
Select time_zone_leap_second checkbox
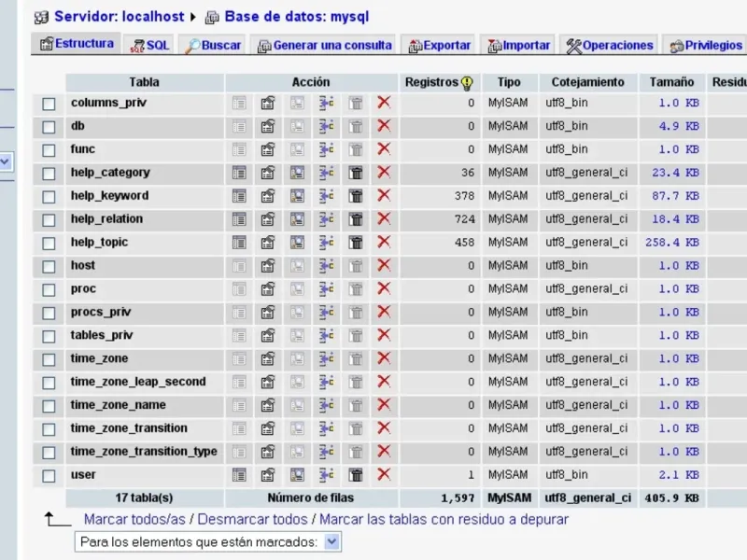49,383
